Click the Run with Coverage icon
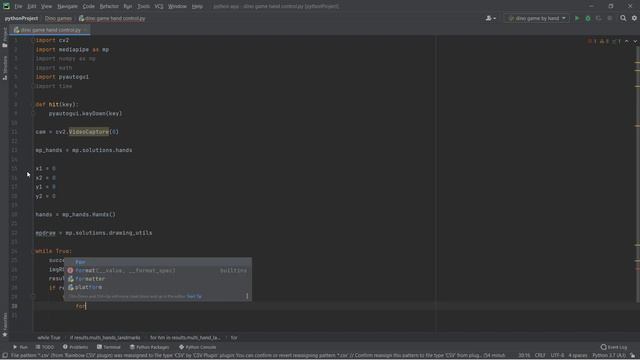The height and width of the screenshot is (360, 640). click(598, 18)
